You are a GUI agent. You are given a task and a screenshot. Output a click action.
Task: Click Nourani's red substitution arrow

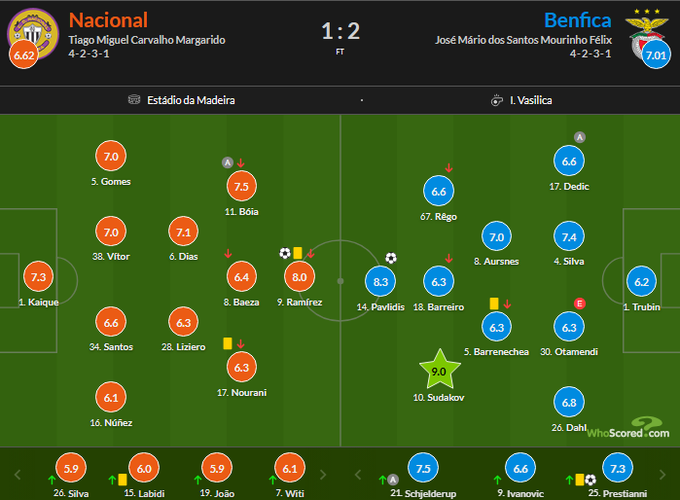pyautogui.click(x=240, y=343)
